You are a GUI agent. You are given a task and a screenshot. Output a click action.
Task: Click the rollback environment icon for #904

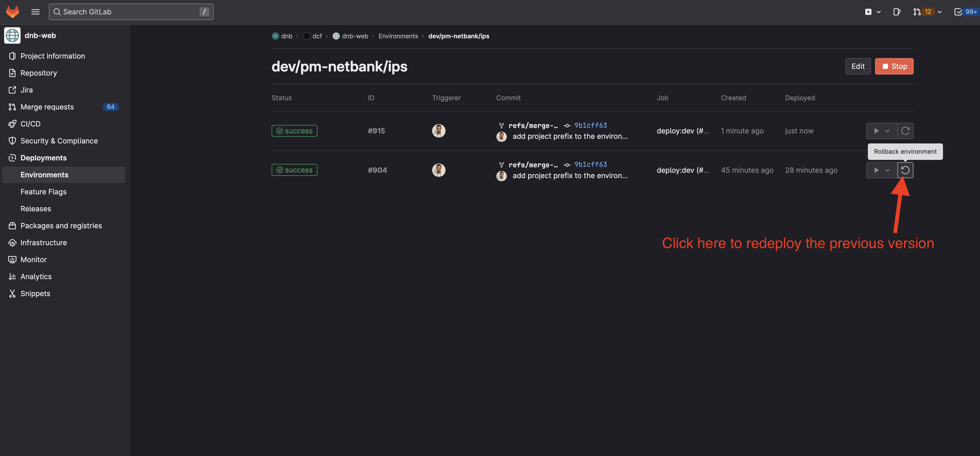tap(905, 170)
